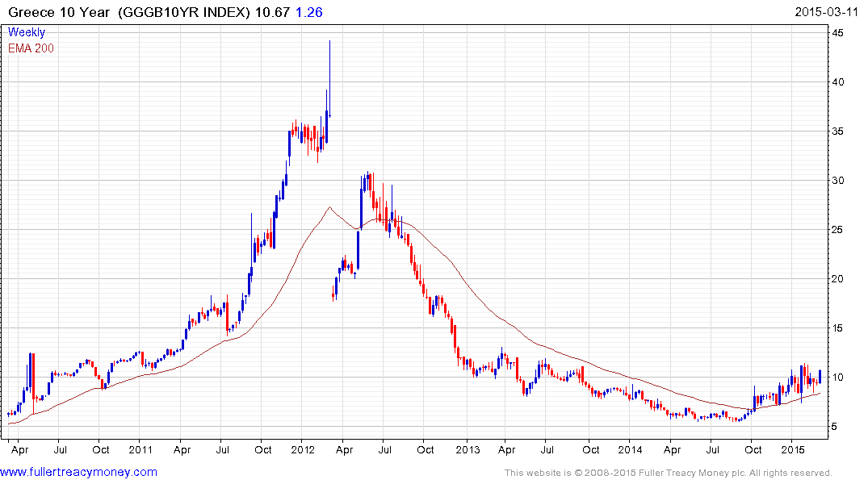The width and height of the screenshot is (868, 484).
Task: Click the y-axis label '45'
Action: click(837, 33)
